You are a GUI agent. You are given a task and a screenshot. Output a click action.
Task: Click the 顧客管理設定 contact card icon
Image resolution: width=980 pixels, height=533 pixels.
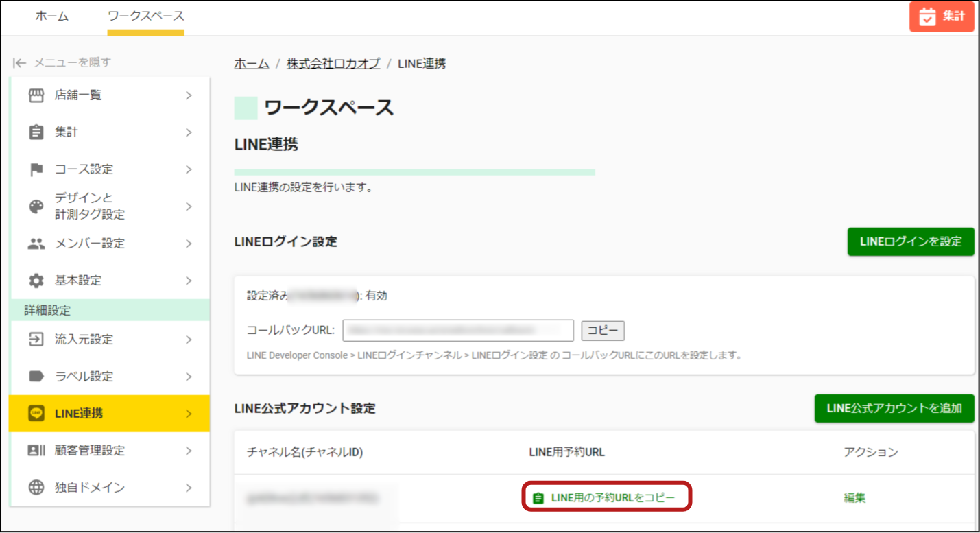[x=36, y=451]
